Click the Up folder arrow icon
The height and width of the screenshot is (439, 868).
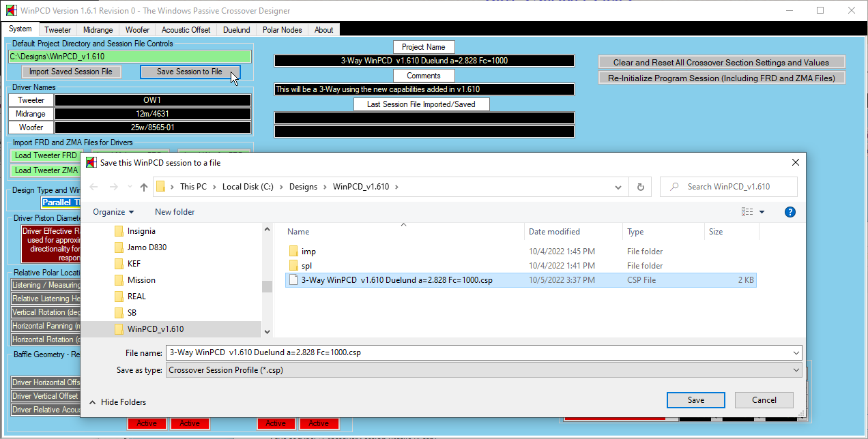[x=144, y=187]
